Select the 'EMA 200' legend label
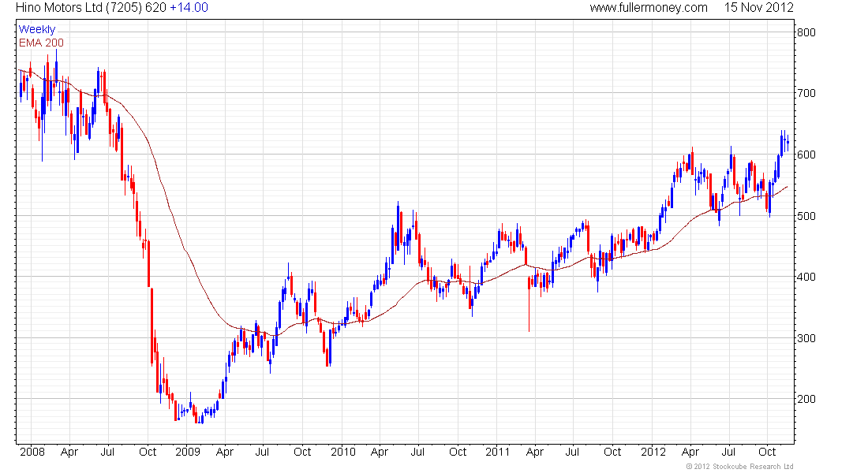This screenshot has width=868, height=473. [41, 43]
